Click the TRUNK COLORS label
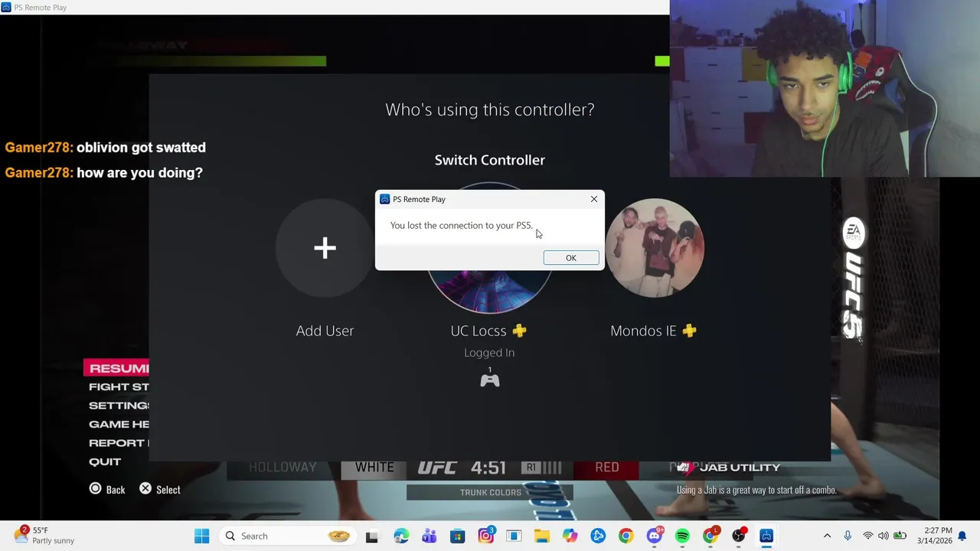 [490, 492]
